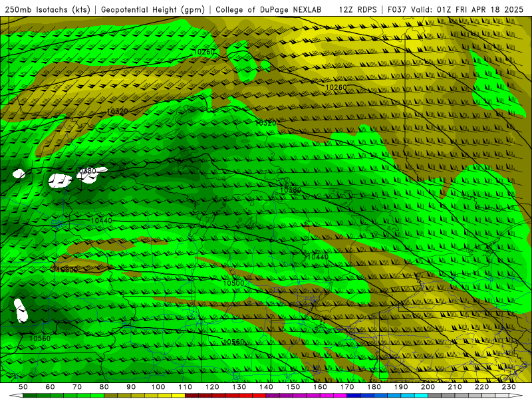Click the 80 label on the color scale

(104, 387)
